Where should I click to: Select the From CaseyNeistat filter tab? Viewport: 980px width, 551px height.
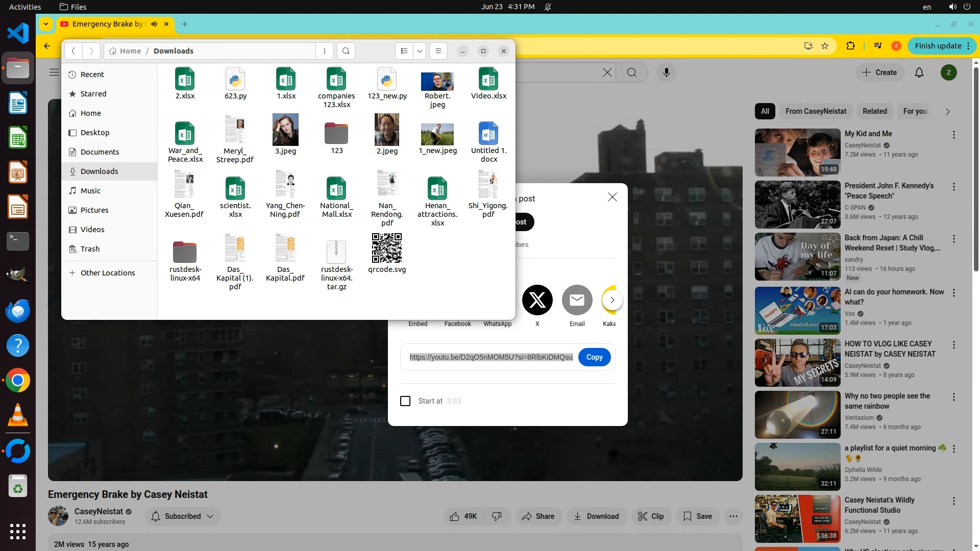816,111
